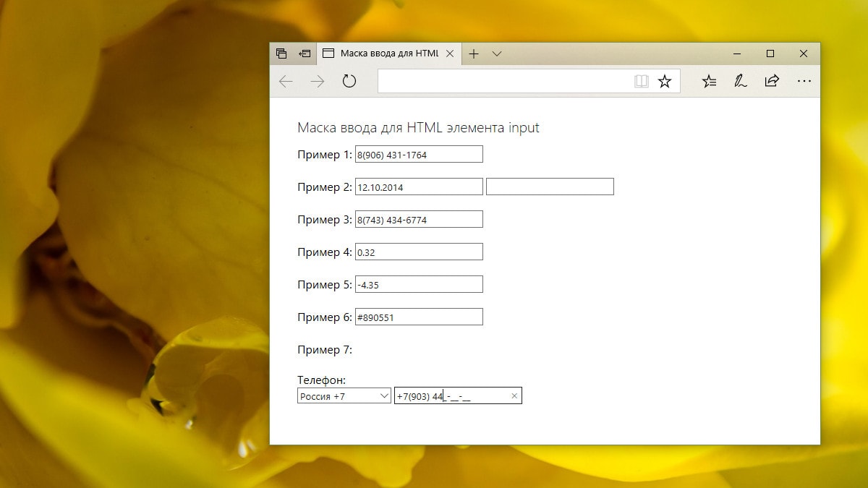Click the Пример 4 field with 0.32

click(x=419, y=252)
